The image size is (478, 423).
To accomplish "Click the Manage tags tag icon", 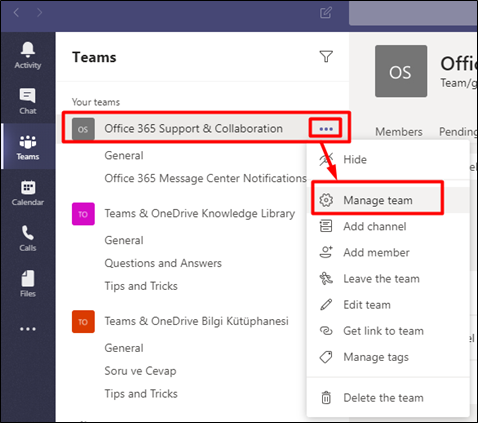I will 326,357.
